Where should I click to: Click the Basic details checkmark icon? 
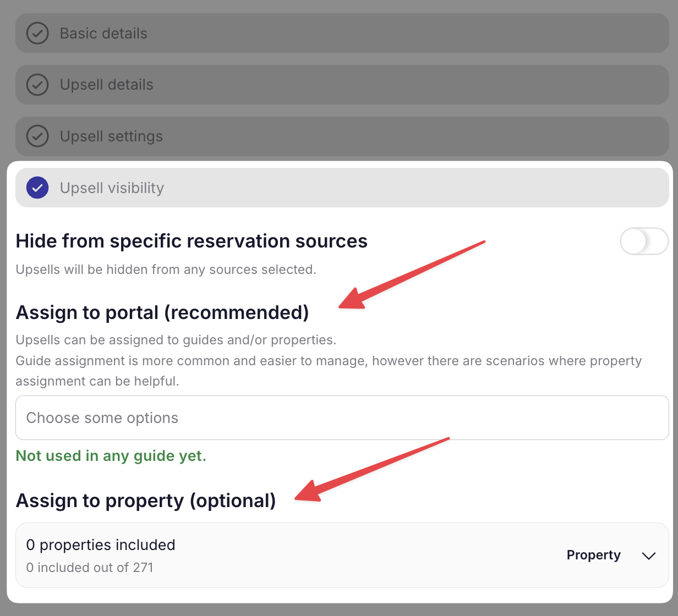(x=37, y=34)
